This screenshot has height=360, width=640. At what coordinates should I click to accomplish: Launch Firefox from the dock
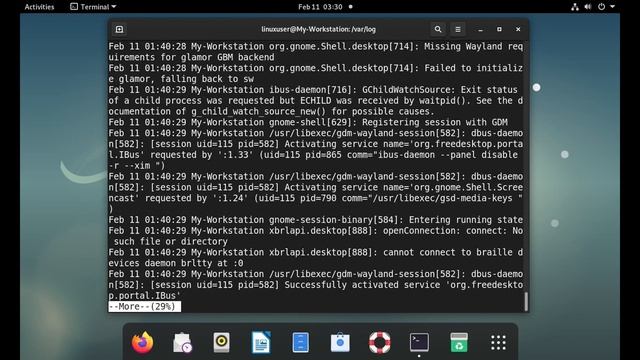[x=142, y=342]
